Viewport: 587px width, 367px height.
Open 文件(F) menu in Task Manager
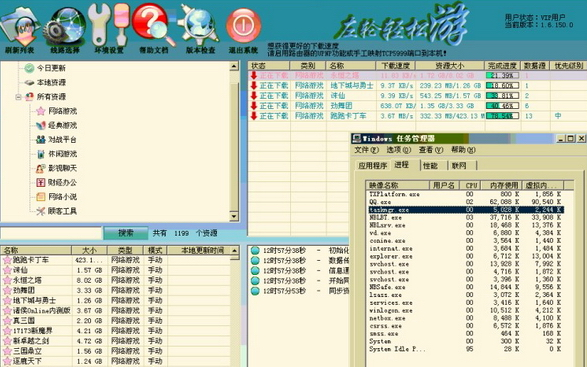click(367, 150)
